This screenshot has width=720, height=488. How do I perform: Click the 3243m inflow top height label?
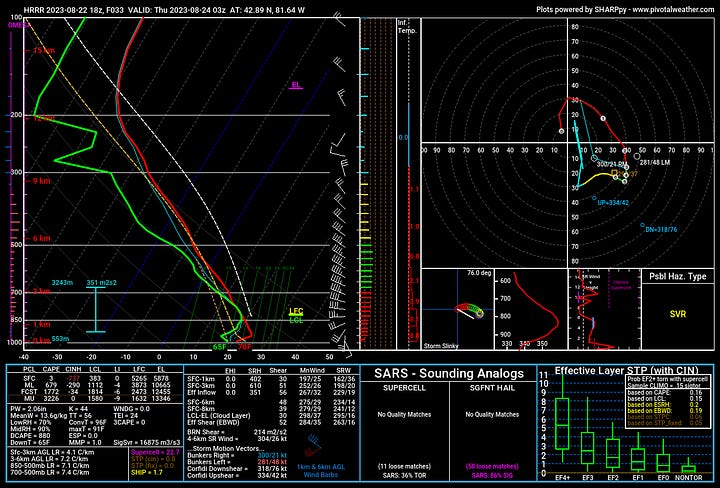(62, 283)
